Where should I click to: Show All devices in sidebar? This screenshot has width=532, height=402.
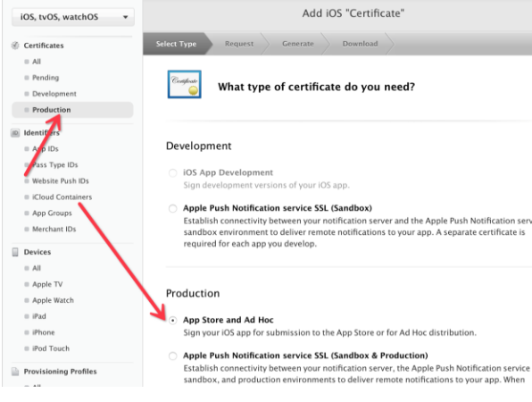(x=37, y=268)
